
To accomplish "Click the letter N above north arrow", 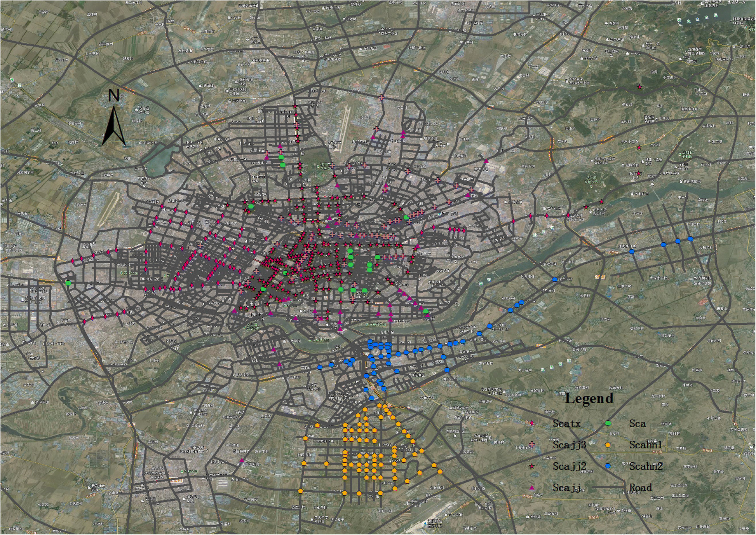I will (x=114, y=96).
